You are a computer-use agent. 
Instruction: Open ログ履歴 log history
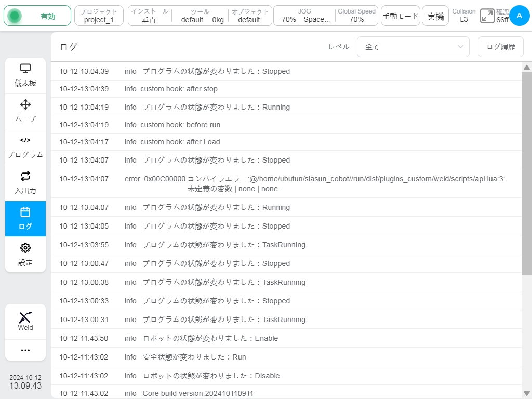pos(500,47)
